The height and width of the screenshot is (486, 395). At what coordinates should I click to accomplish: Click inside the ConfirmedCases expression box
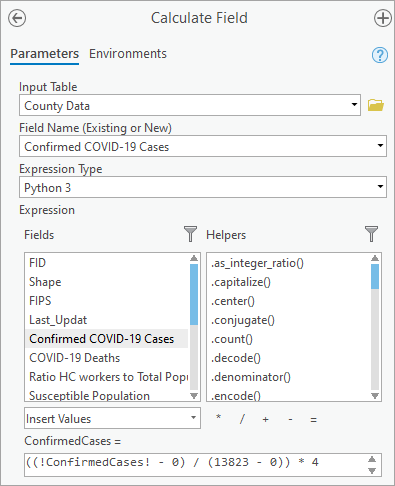[x=203, y=465]
